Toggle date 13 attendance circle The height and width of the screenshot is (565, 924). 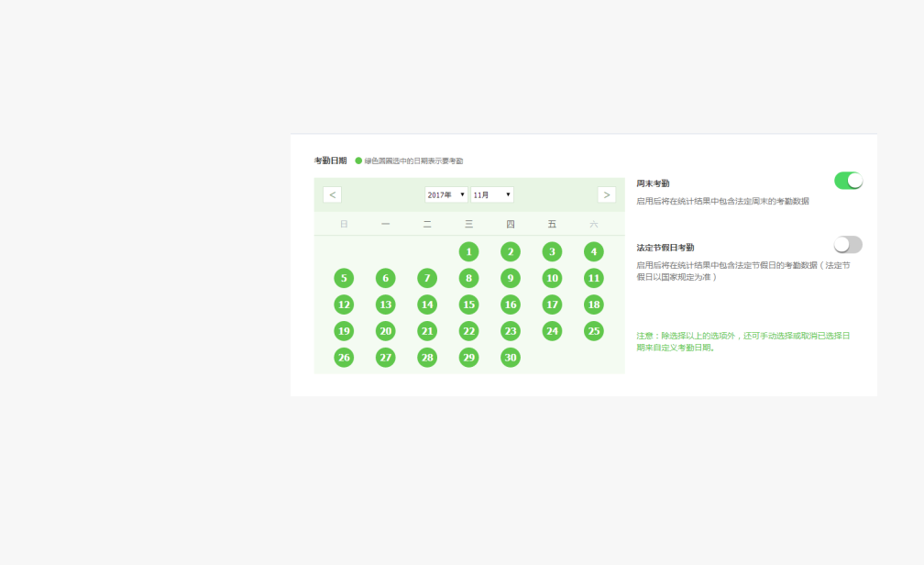tap(386, 305)
